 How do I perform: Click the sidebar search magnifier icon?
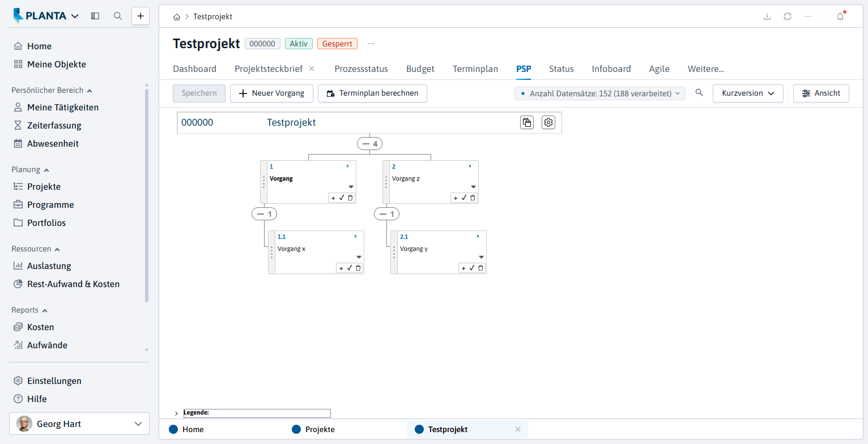pos(118,16)
